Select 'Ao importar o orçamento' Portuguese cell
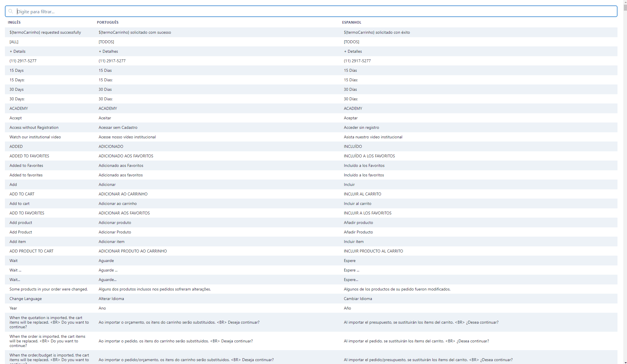Viewport: 627px width, 364px height. tap(179, 322)
